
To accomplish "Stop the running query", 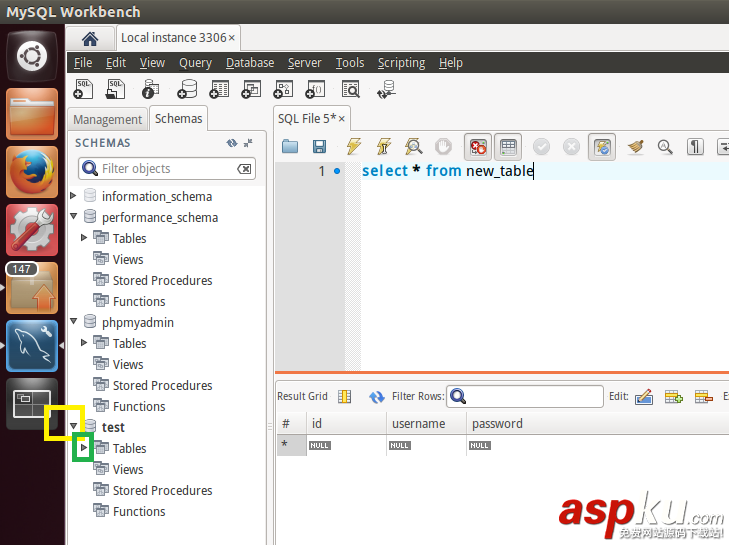I will tap(443, 147).
